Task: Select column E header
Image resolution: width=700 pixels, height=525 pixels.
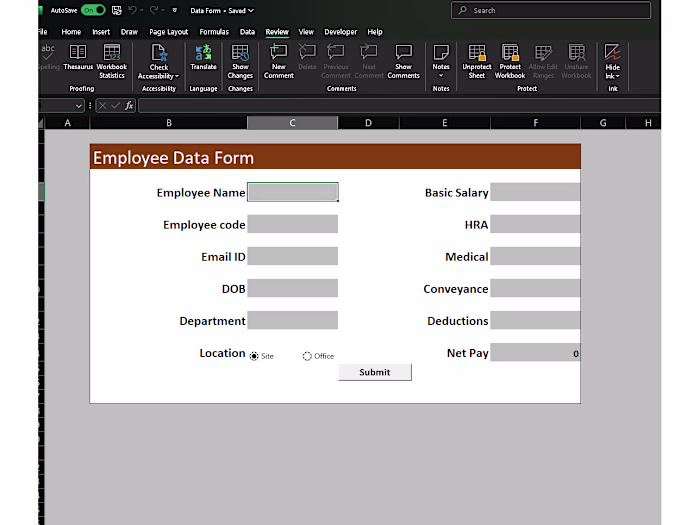Action: coord(445,123)
